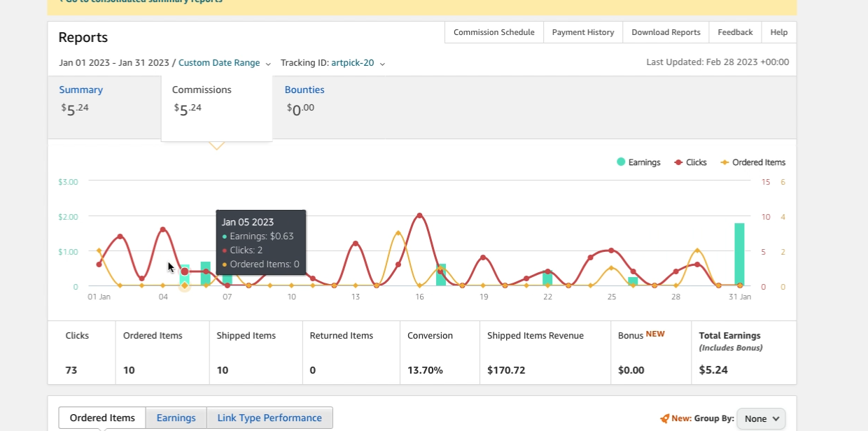Select the Ordered Items tab below chart
This screenshot has height=431, width=868.
(x=102, y=418)
